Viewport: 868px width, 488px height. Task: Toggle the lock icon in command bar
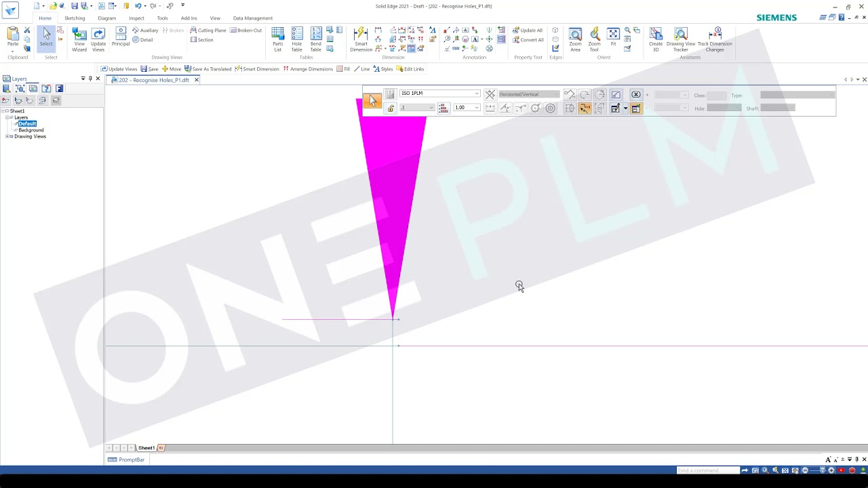coord(390,108)
